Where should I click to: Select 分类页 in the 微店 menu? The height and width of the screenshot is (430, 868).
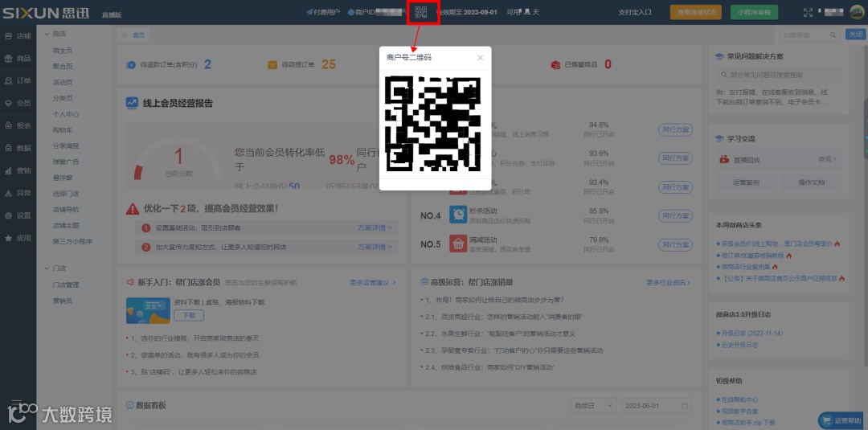click(x=63, y=99)
